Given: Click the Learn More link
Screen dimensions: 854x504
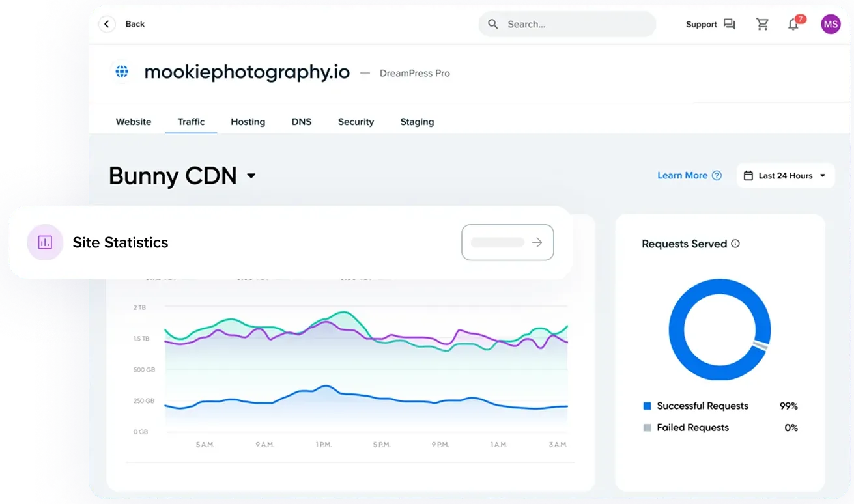Looking at the screenshot, I should click(x=682, y=175).
